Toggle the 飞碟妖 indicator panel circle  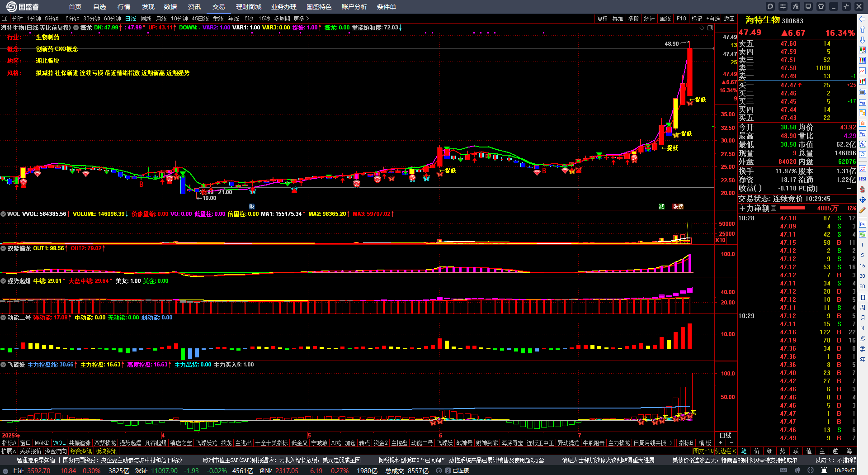(x=3, y=365)
